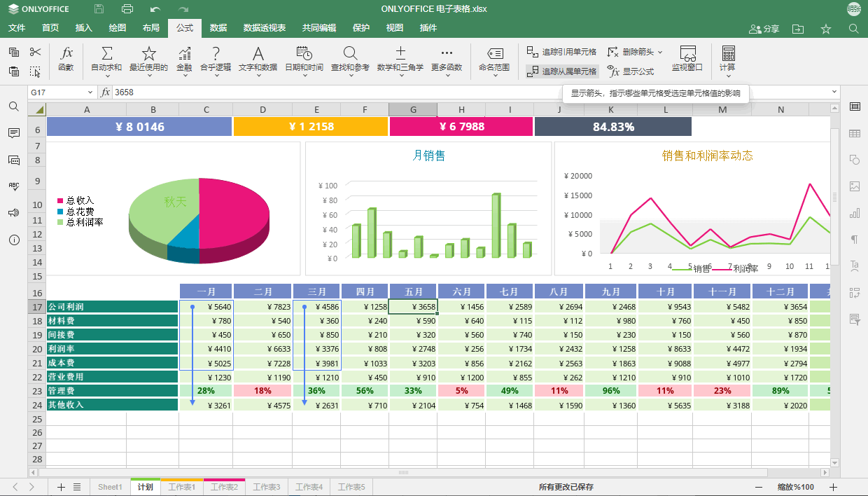This screenshot has width=868, height=496.
Task: Click the Redo arrow icon
Action: [x=183, y=9]
